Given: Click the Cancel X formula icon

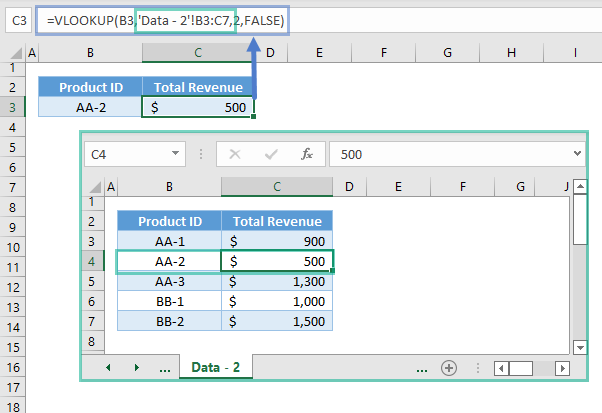Looking at the screenshot, I should [x=235, y=155].
